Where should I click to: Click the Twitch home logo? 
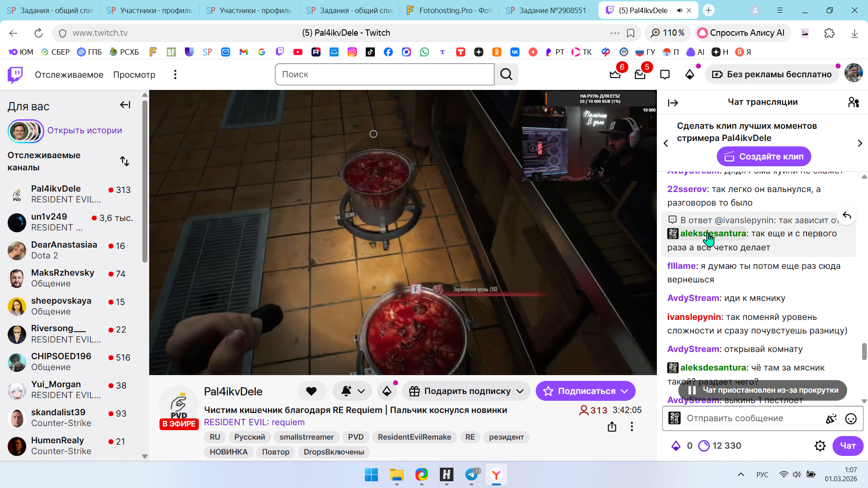[15, 75]
